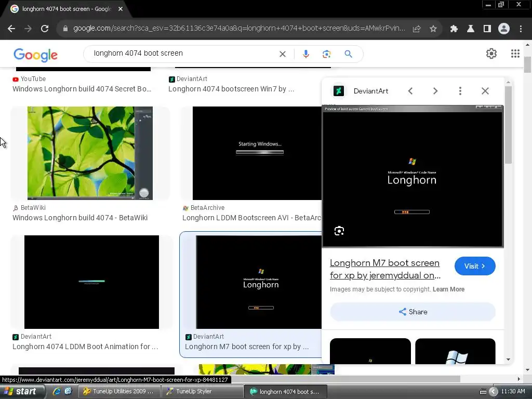The image size is (532, 399).
Task: Open the selected Longhorn M7 thumbnail
Action: [x=259, y=282]
